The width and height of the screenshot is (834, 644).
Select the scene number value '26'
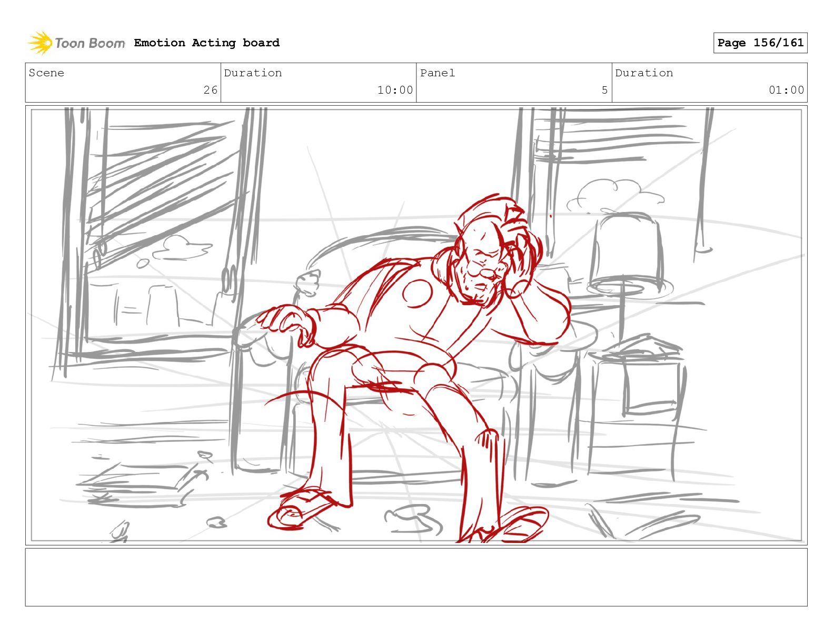coord(211,90)
